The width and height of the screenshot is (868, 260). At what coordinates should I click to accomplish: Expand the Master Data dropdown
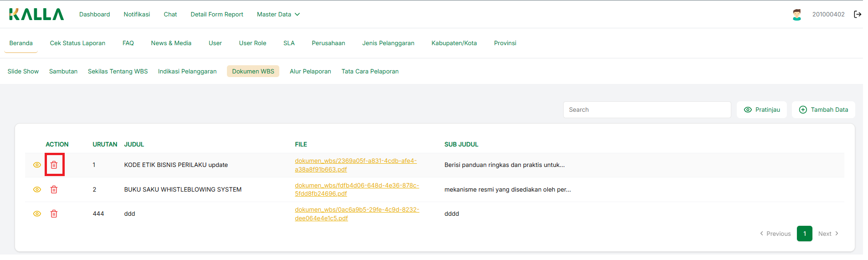278,14
